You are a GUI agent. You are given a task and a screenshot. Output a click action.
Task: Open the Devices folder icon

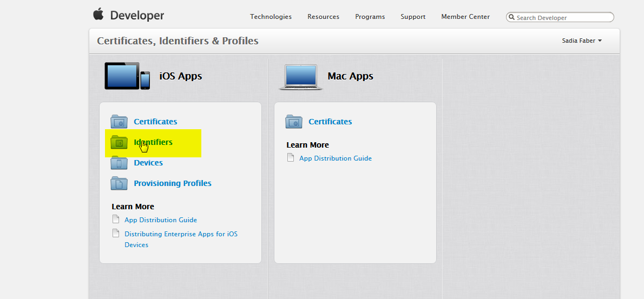[119, 163]
